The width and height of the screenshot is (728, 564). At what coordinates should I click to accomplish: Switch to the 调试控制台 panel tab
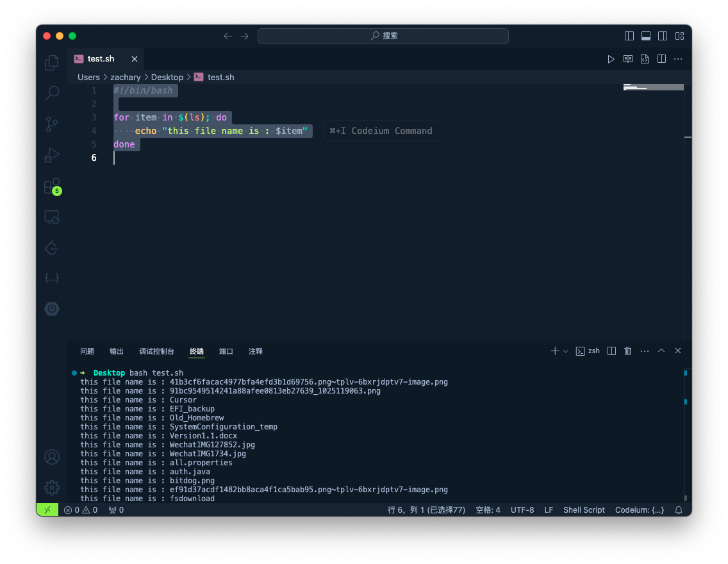[156, 351]
